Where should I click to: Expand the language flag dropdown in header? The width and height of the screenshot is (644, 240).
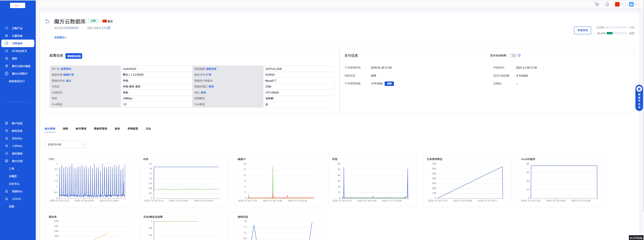[619, 4]
